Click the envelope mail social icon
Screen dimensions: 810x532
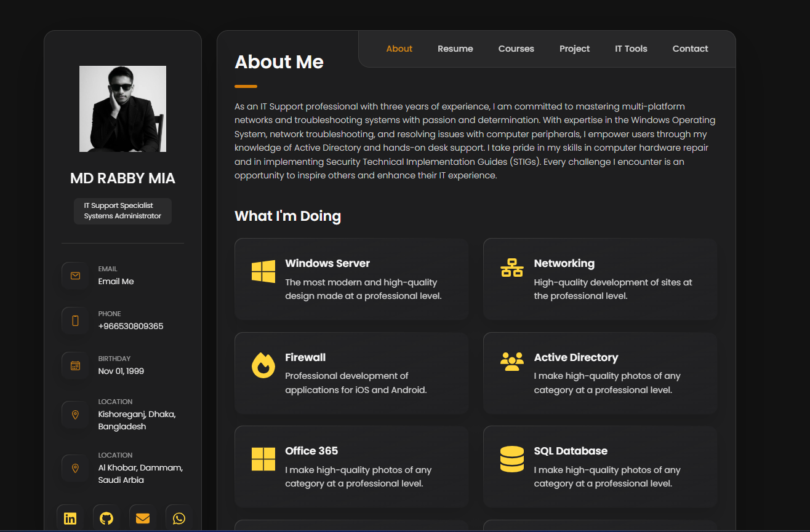pyautogui.click(x=143, y=518)
